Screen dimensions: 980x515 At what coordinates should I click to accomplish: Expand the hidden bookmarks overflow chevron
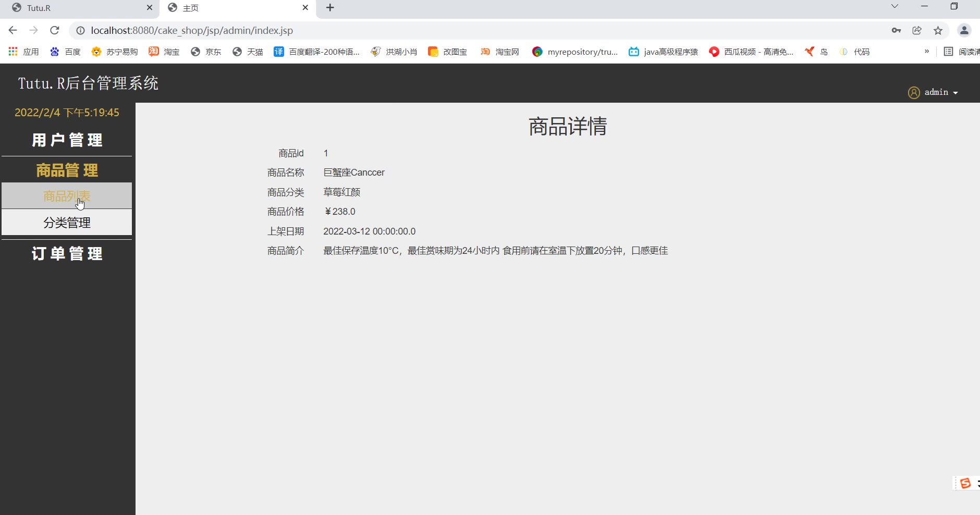(926, 51)
